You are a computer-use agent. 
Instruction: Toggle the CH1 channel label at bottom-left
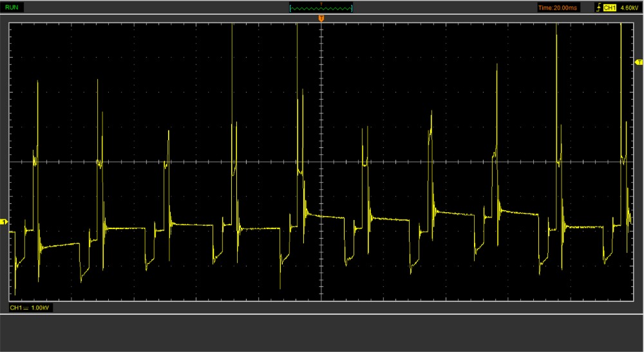(x=17, y=308)
